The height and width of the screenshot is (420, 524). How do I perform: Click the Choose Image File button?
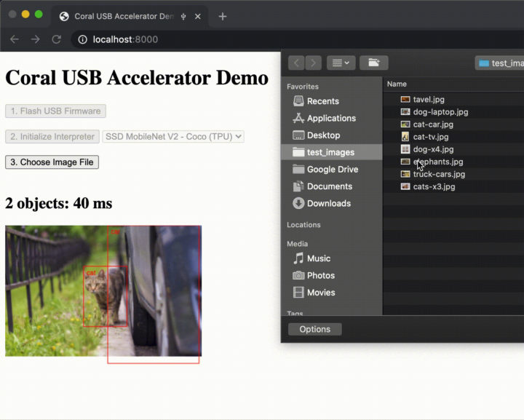52,162
